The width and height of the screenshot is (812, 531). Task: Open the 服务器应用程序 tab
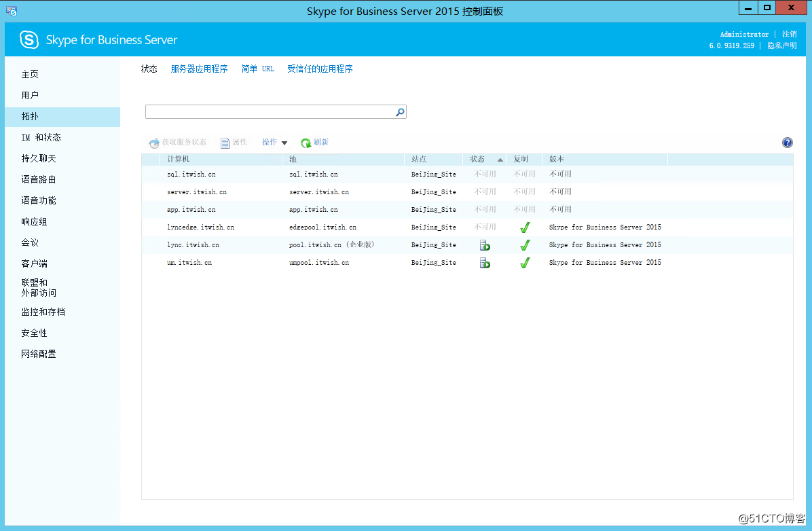[200, 69]
